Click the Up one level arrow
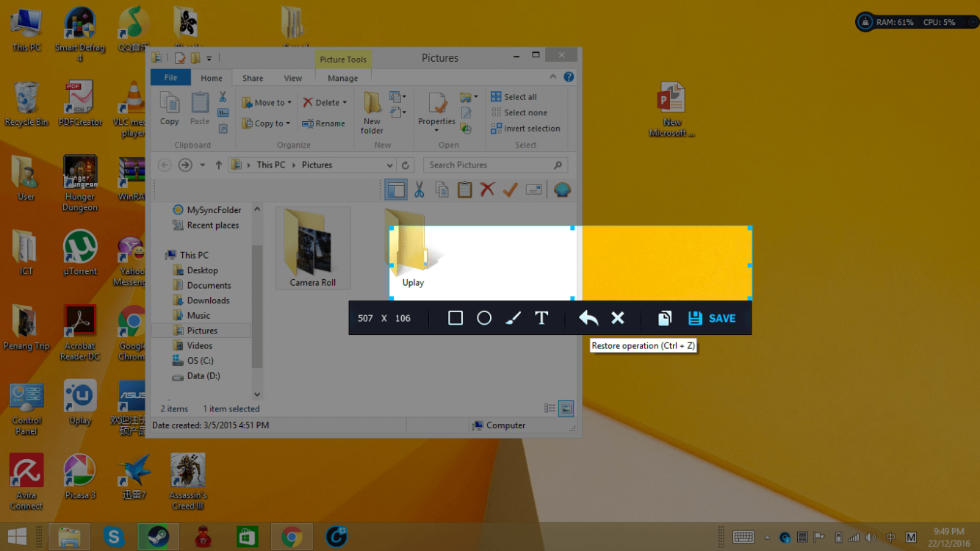Viewport: 980px width, 551px height. coord(218,165)
